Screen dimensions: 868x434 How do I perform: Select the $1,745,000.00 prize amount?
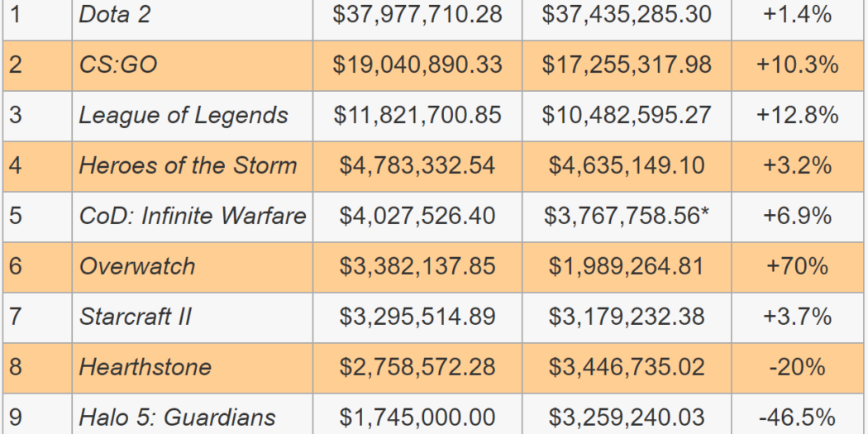tap(417, 417)
